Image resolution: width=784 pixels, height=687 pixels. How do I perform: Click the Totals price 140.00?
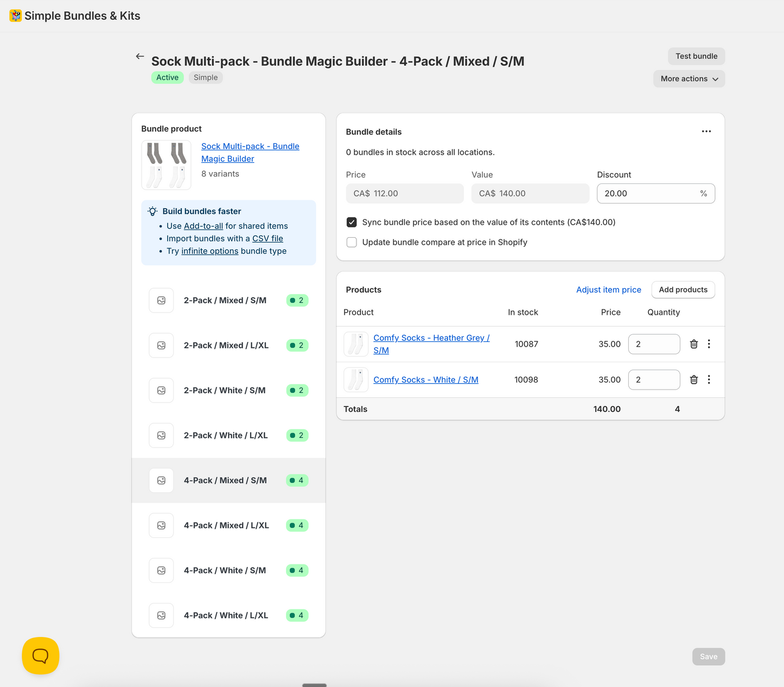click(x=607, y=409)
